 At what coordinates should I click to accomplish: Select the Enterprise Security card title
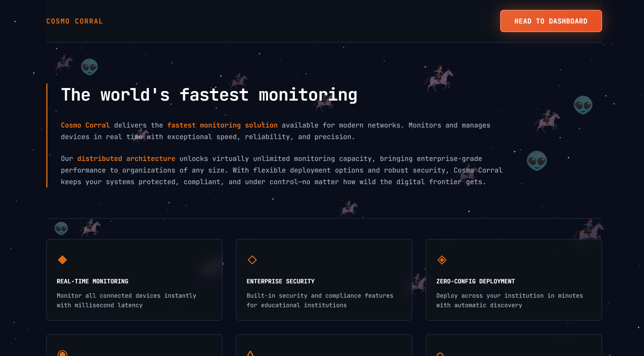coord(281,281)
